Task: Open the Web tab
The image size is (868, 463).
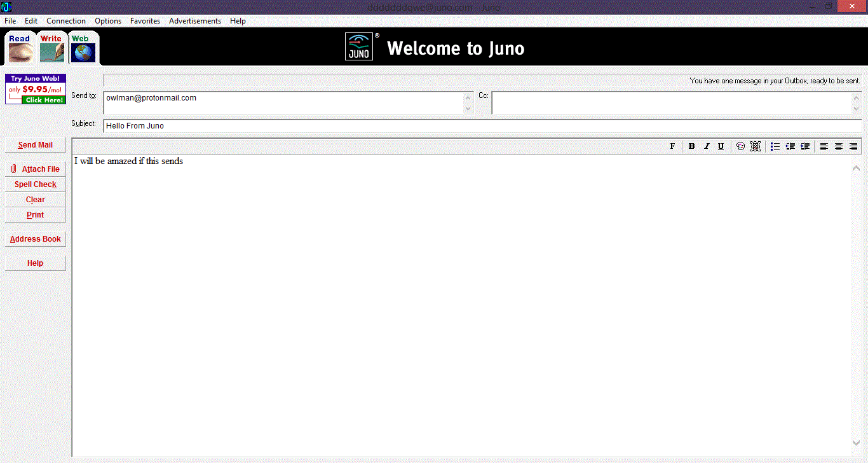Action: (x=83, y=48)
